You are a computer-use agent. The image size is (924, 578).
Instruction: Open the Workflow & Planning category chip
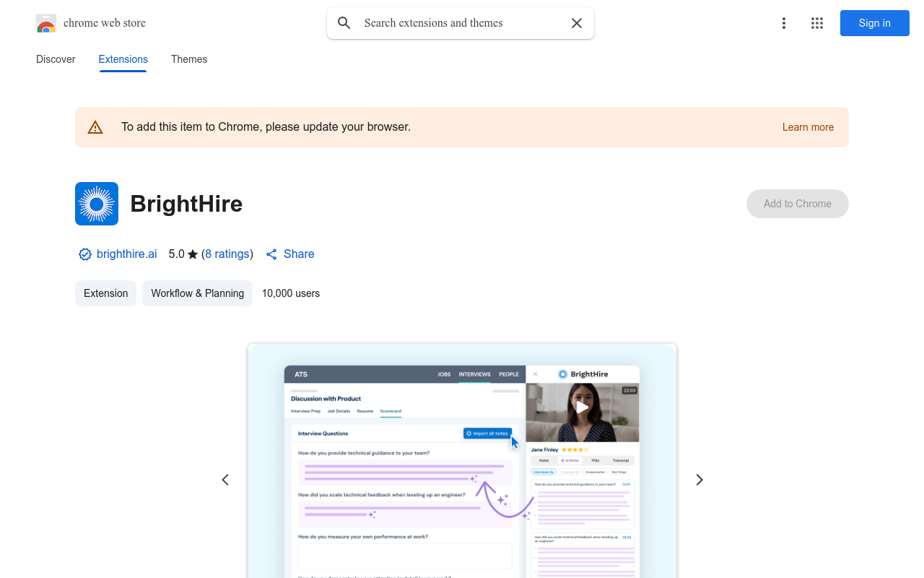click(x=197, y=293)
